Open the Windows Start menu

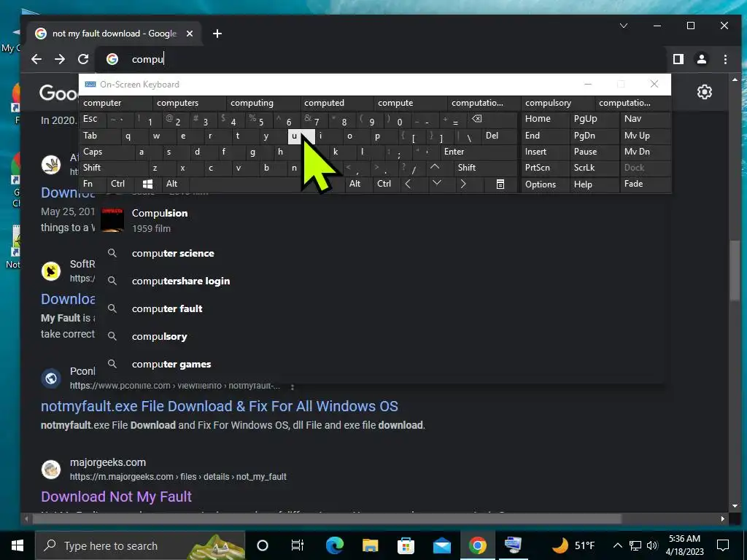[18, 545]
